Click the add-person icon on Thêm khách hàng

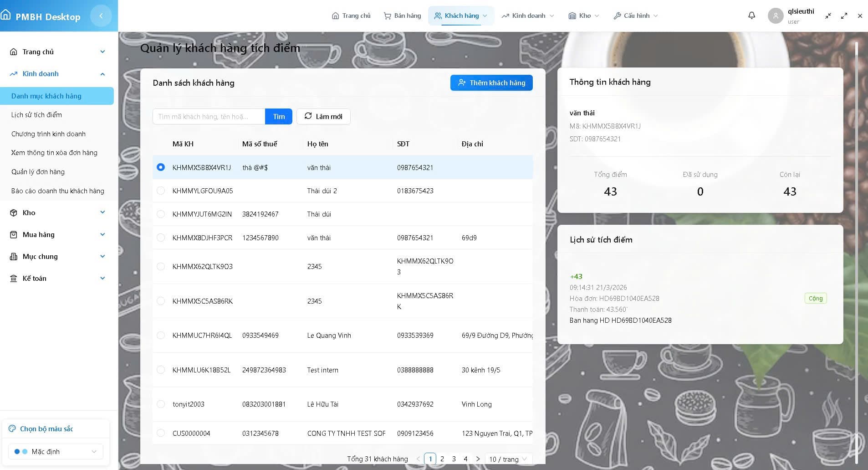click(x=462, y=83)
